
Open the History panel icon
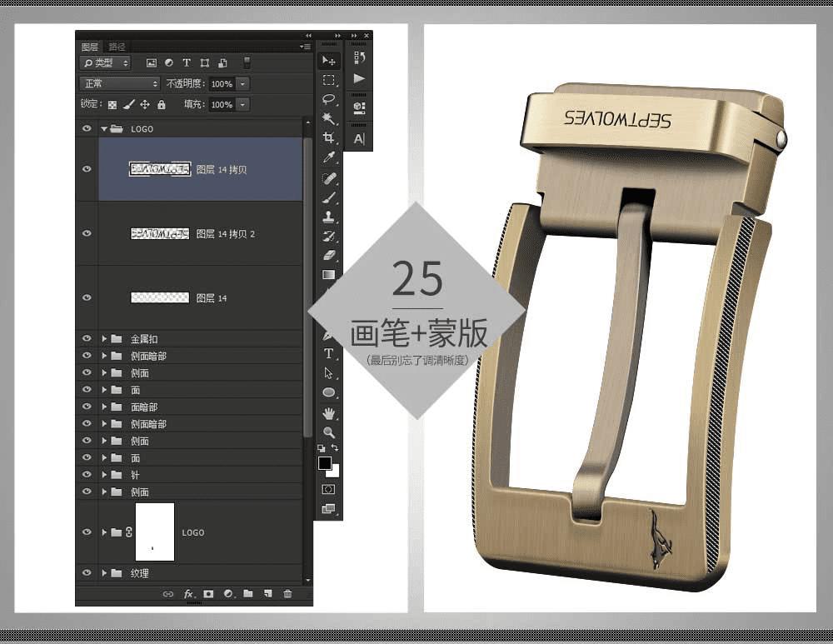point(359,58)
